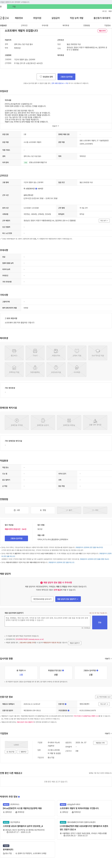Click 개인정보보호법 상세 보기 button
112x868 pixels.
42,599
